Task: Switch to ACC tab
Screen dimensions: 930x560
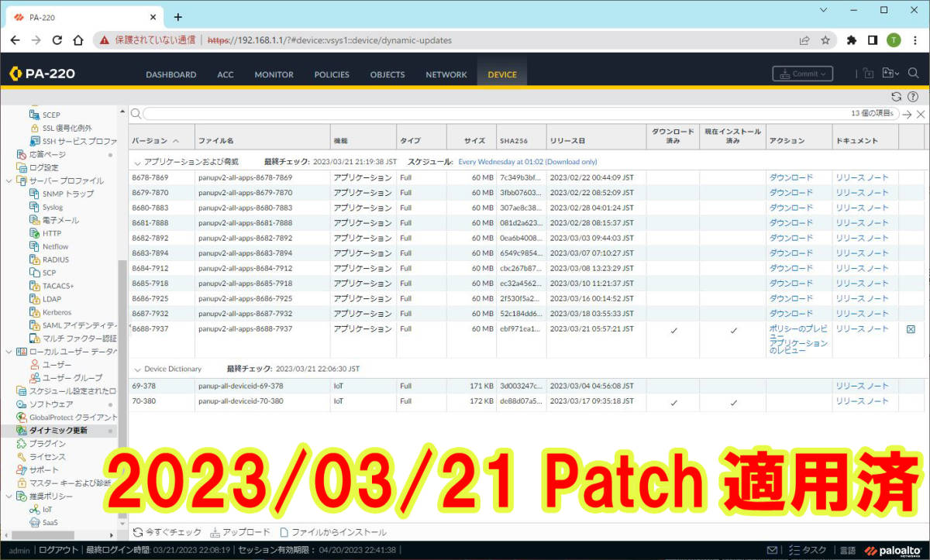Action: click(x=226, y=74)
